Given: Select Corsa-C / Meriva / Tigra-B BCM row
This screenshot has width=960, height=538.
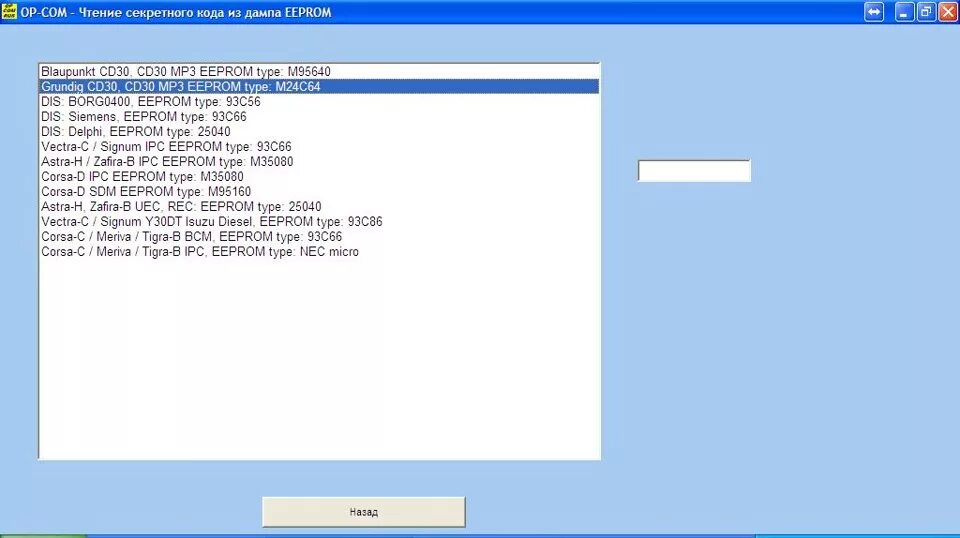Looking at the screenshot, I should click(x=319, y=236).
